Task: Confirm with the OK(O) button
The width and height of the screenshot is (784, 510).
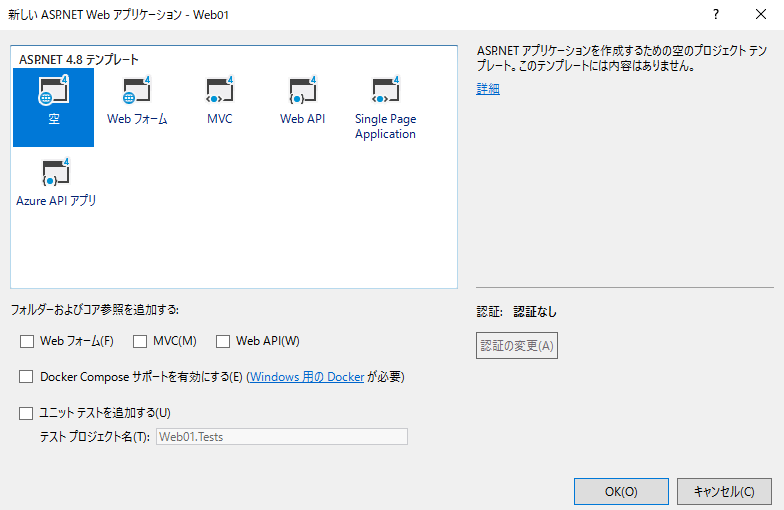Action: [x=621, y=492]
